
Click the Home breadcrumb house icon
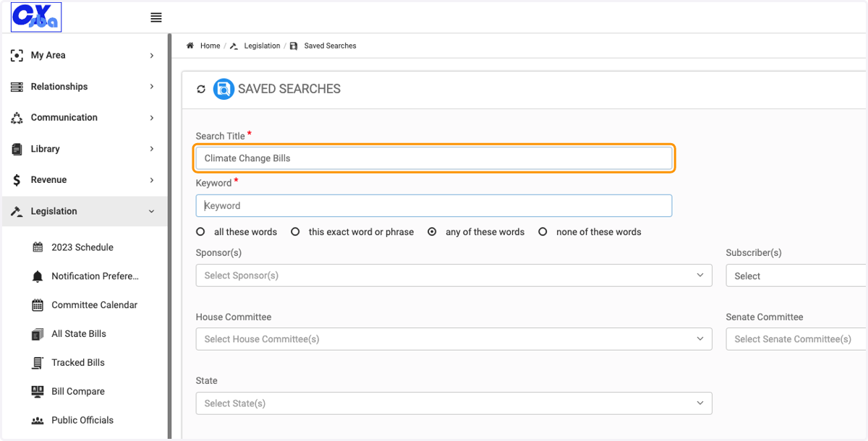[190, 46]
